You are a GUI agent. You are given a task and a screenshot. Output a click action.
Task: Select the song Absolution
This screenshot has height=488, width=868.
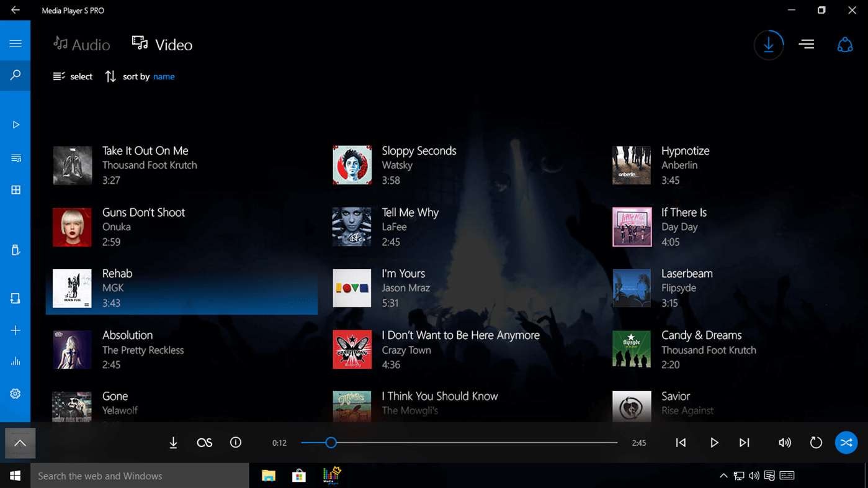pos(182,350)
